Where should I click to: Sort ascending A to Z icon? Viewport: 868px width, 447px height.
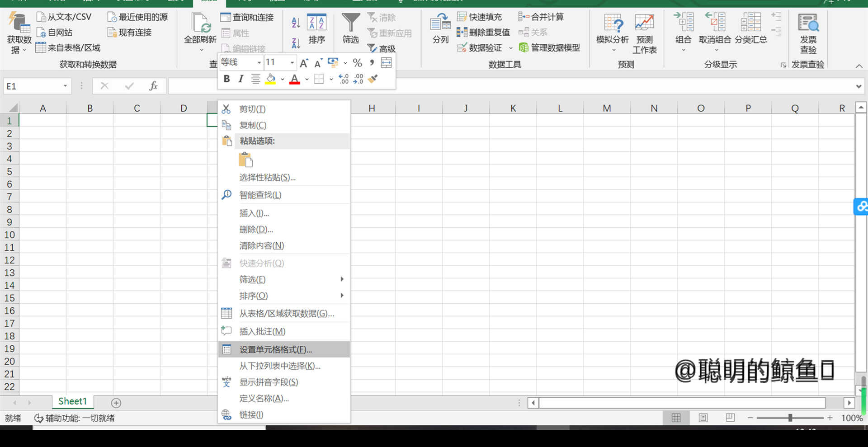(296, 23)
